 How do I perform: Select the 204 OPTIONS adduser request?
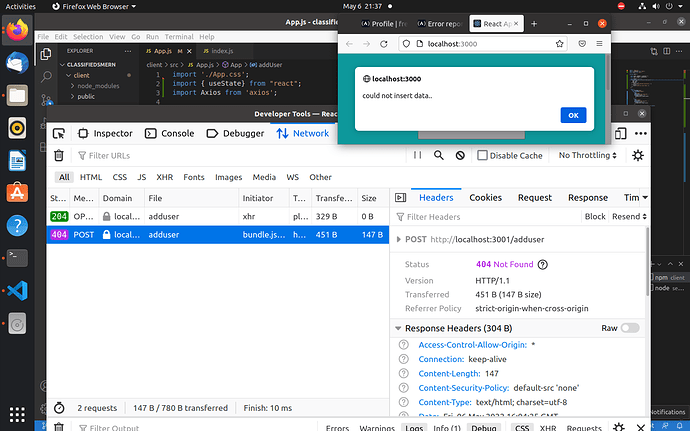click(x=218, y=216)
